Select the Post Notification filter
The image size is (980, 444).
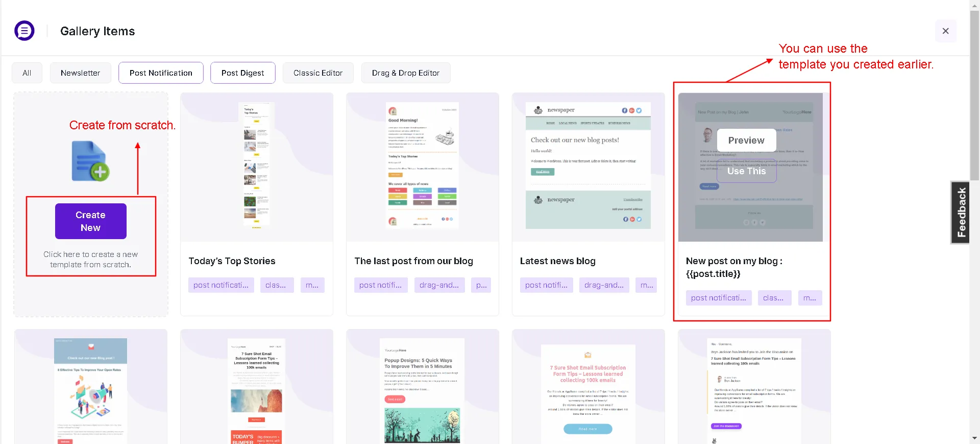[161, 73]
